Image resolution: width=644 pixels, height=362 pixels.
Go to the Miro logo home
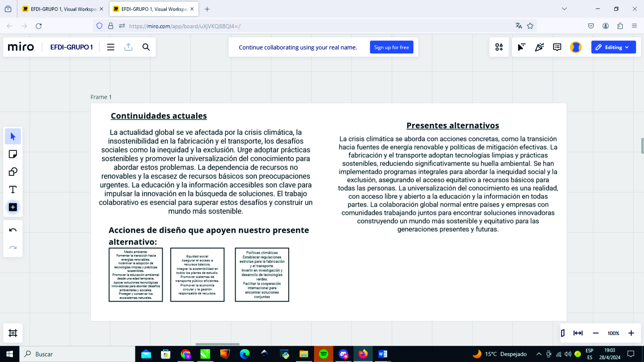click(21, 47)
